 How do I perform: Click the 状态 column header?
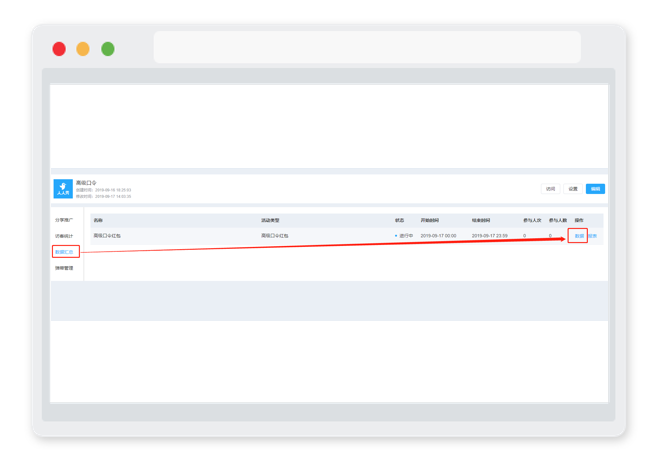pyautogui.click(x=399, y=221)
